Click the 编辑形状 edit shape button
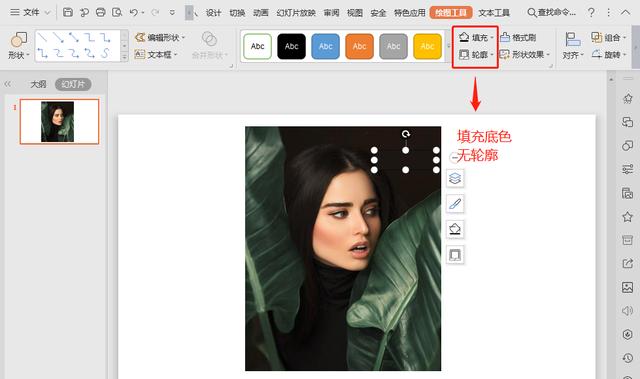This screenshot has width=640, height=379. pos(160,38)
